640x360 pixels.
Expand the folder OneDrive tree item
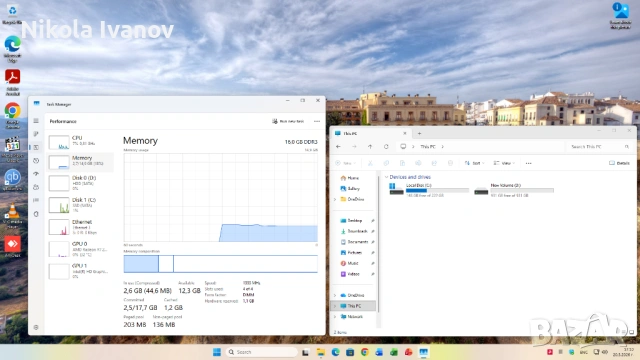(x=336, y=199)
